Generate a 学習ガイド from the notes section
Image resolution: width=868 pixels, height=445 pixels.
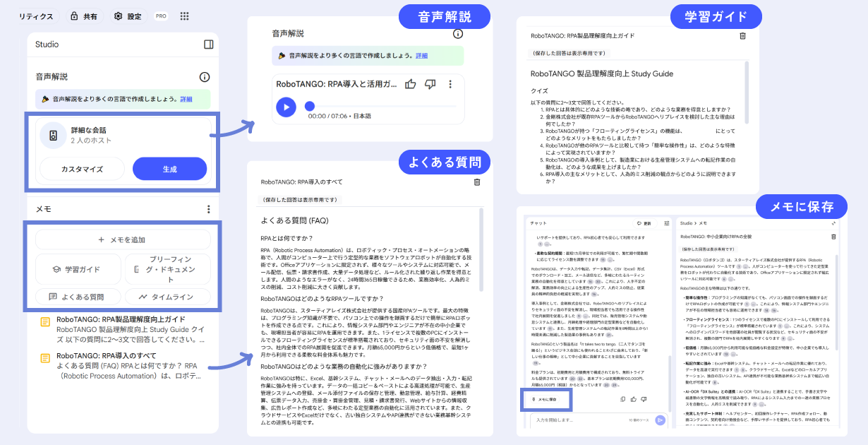tap(78, 269)
